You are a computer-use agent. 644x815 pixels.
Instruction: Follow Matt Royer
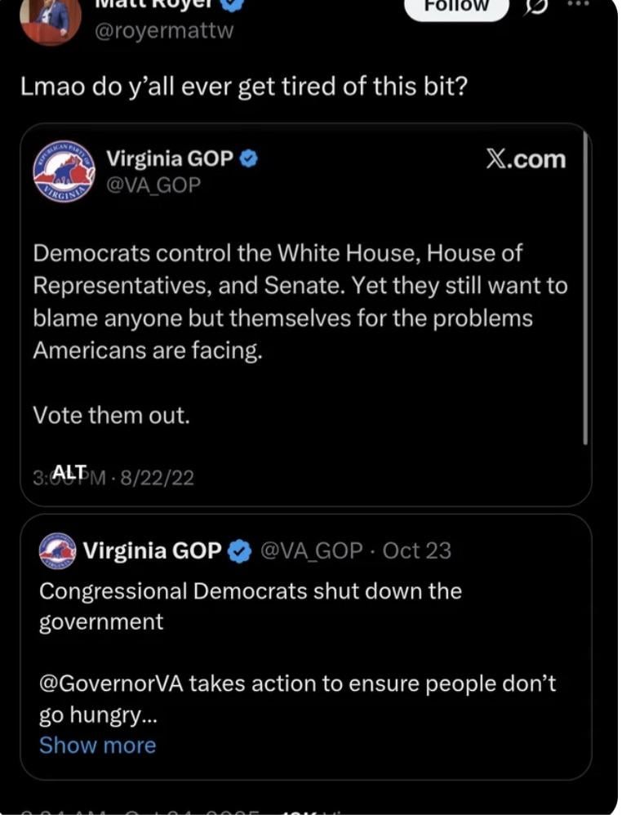(x=456, y=7)
